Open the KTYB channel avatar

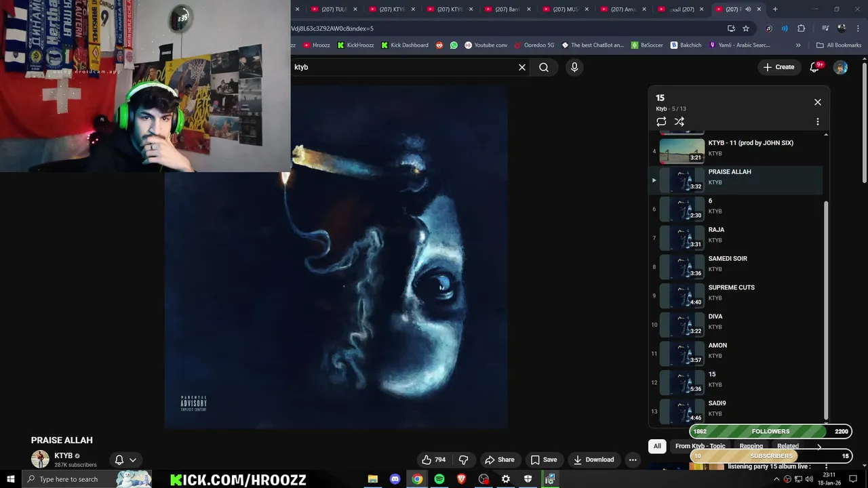click(40, 459)
